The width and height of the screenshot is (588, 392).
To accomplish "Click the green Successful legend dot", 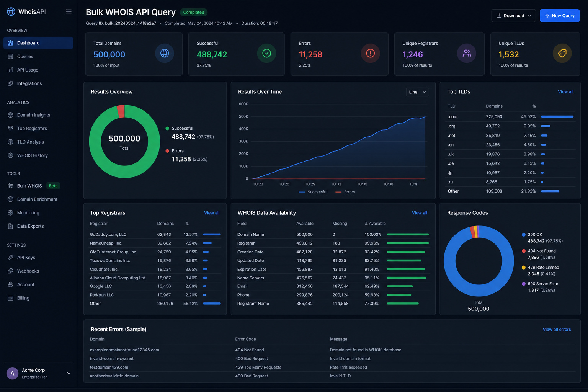I will pyautogui.click(x=167, y=128).
